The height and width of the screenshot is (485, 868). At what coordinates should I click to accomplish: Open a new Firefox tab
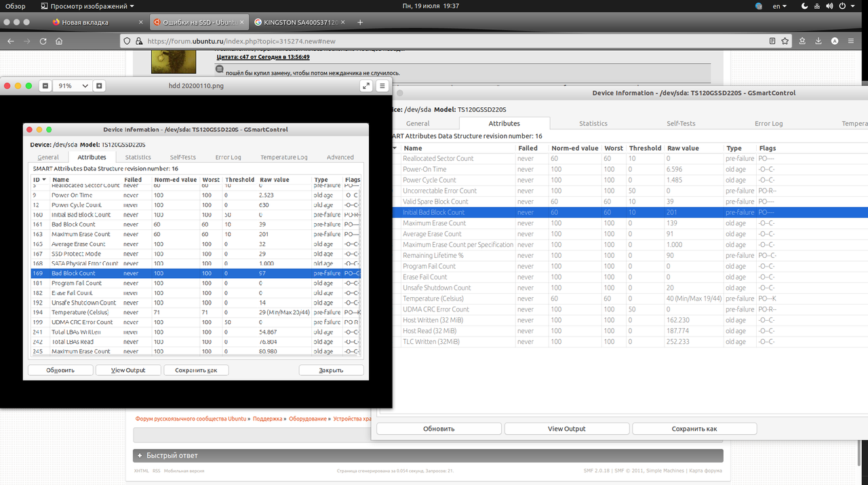pyautogui.click(x=360, y=22)
